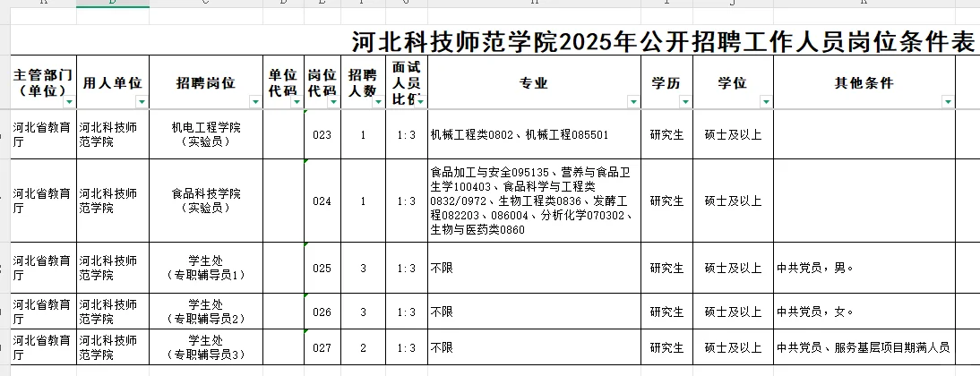
Task: Select recruit count 1 in row 024
Action: tap(363, 201)
